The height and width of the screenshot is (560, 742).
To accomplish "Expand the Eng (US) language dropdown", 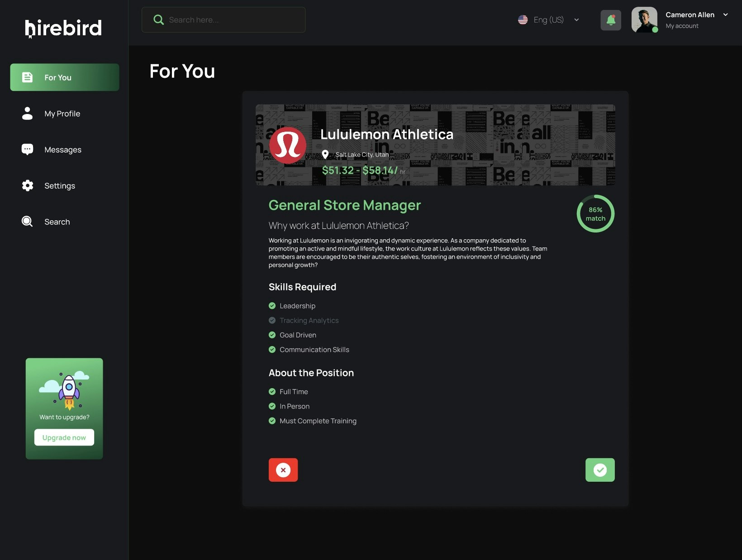I will point(576,20).
